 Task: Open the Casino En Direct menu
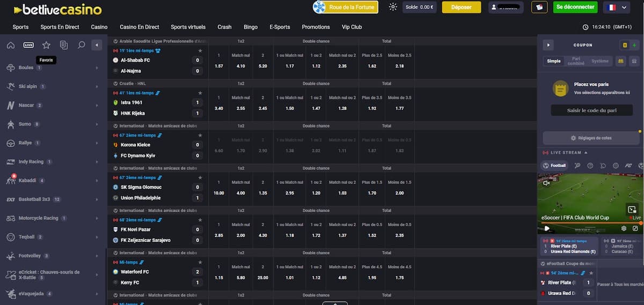139,27
